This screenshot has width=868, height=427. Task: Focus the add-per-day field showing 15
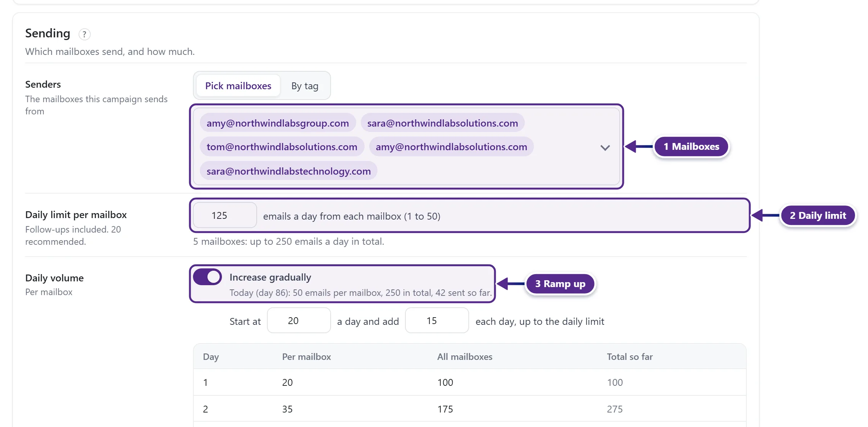(437, 321)
